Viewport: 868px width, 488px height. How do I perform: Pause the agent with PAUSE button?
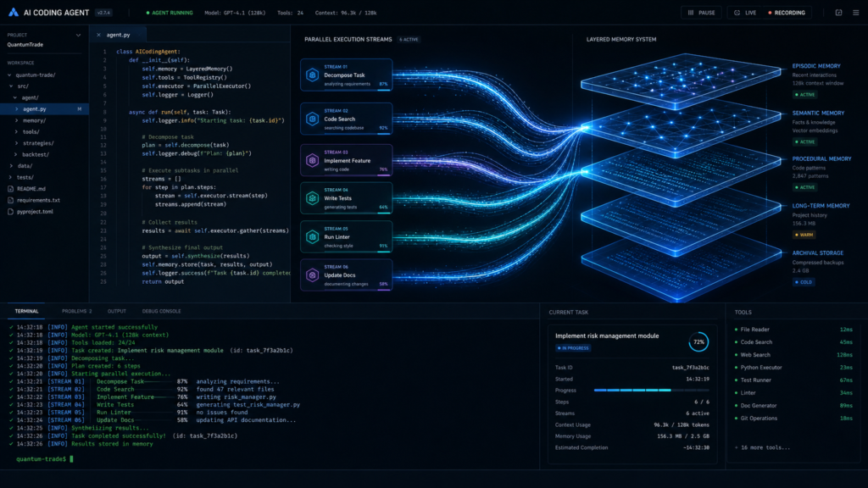tap(701, 13)
